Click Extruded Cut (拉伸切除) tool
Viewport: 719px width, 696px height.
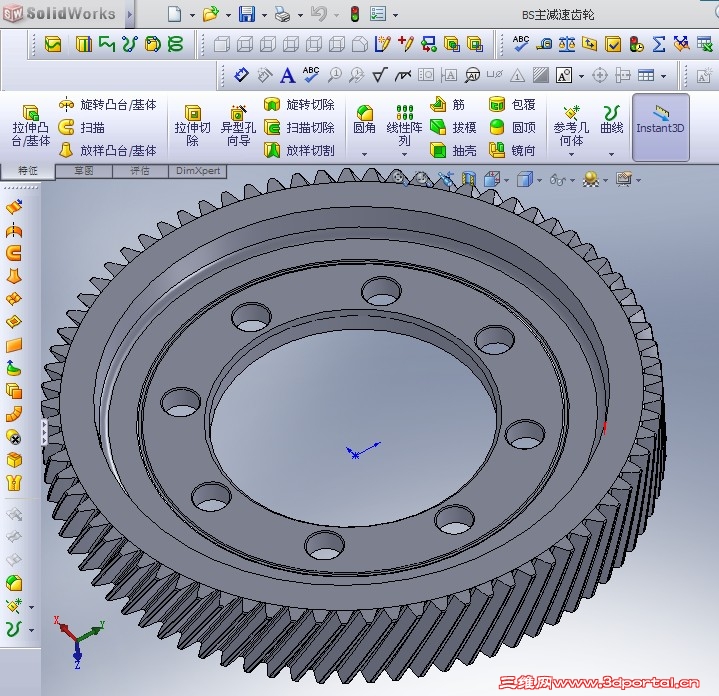coord(193,126)
